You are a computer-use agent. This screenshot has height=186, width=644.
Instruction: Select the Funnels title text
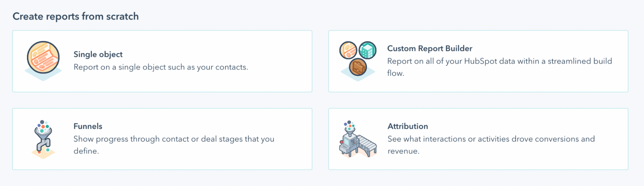88,126
